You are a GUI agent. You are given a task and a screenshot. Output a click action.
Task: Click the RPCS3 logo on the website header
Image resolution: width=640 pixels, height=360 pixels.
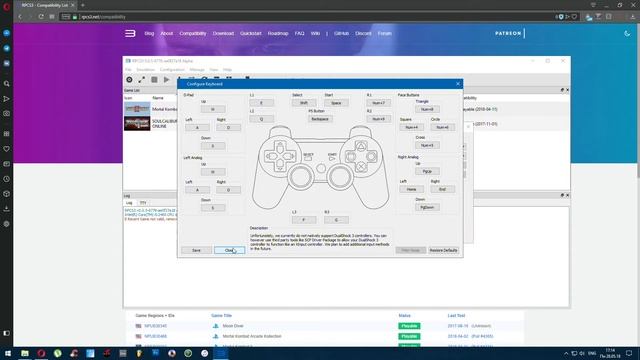point(130,33)
